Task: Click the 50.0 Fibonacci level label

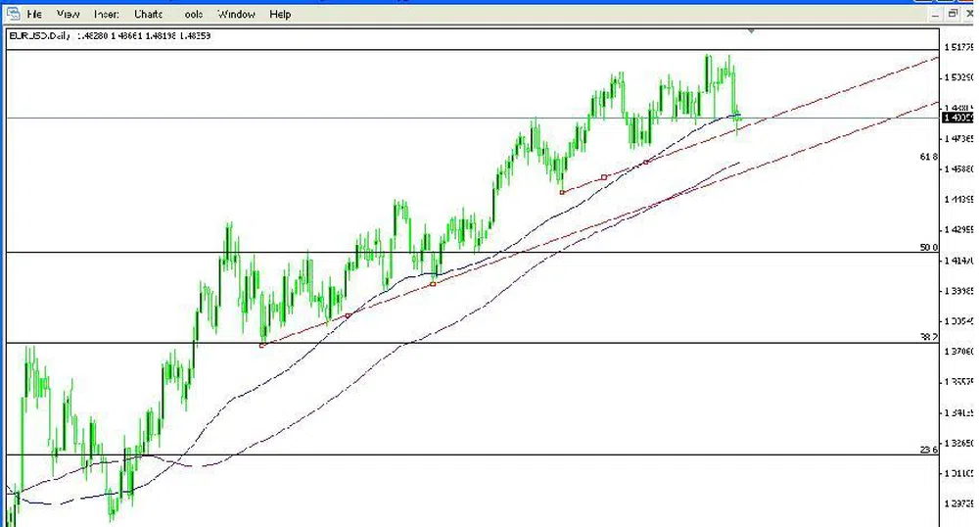Action: point(928,248)
